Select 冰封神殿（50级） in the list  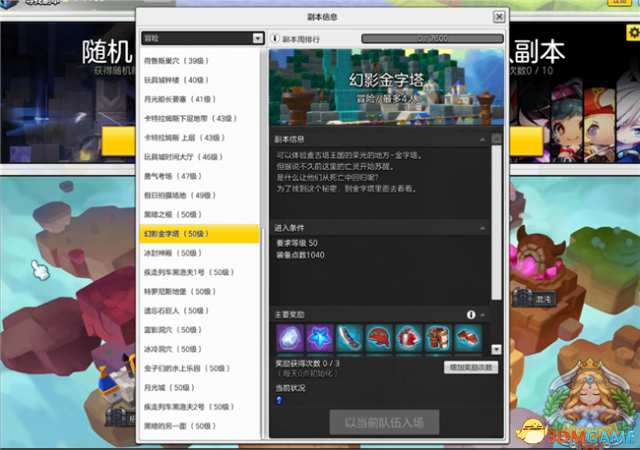tap(199, 253)
